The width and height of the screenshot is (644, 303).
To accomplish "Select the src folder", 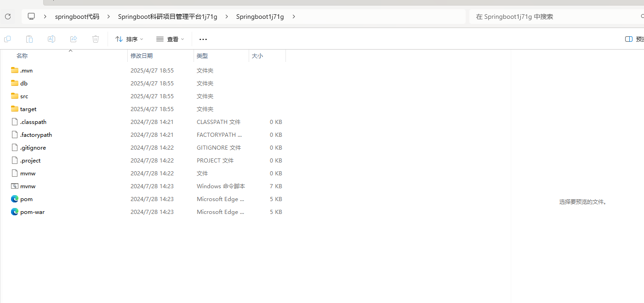I will pyautogui.click(x=24, y=96).
